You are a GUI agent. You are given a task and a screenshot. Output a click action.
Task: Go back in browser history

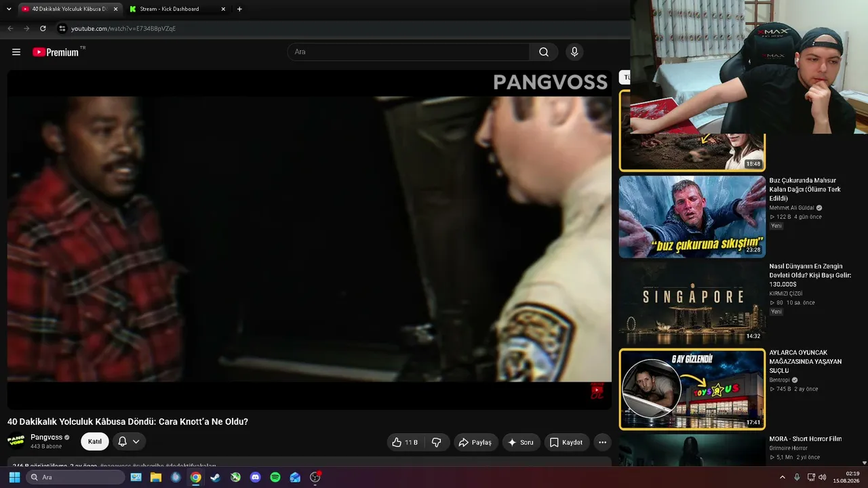click(10, 28)
